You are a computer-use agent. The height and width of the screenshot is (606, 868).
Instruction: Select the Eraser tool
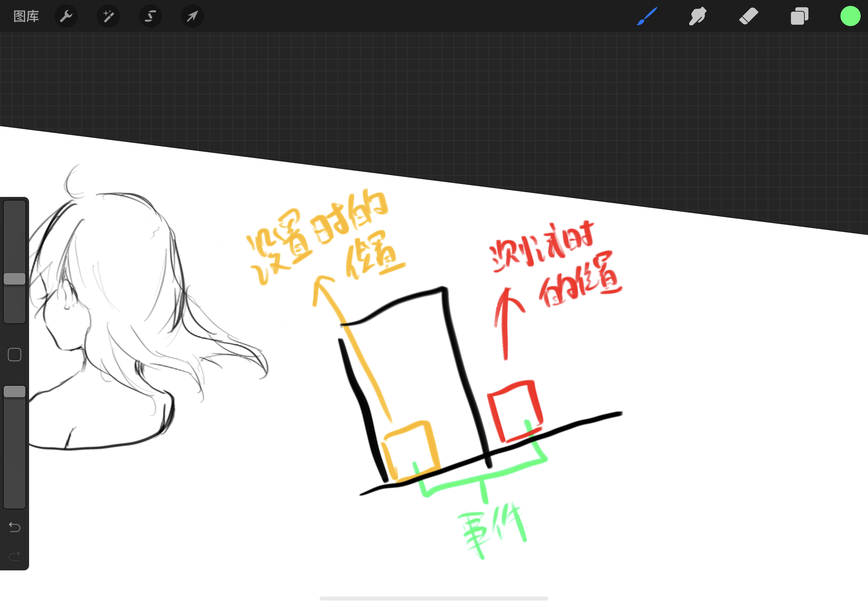pos(748,16)
